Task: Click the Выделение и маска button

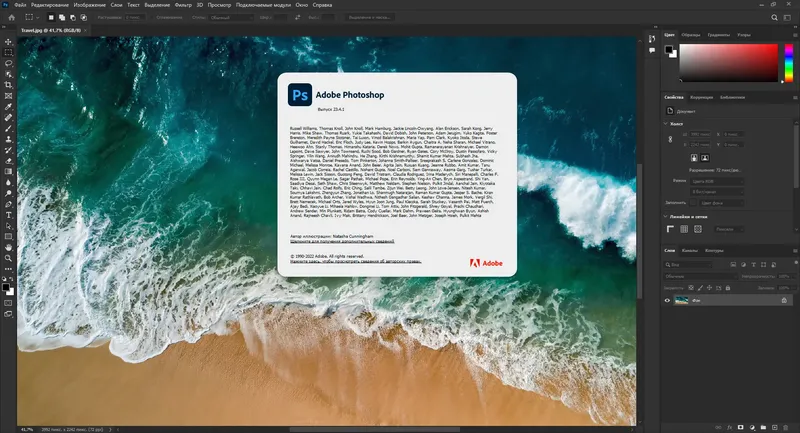Action: coord(369,17)
